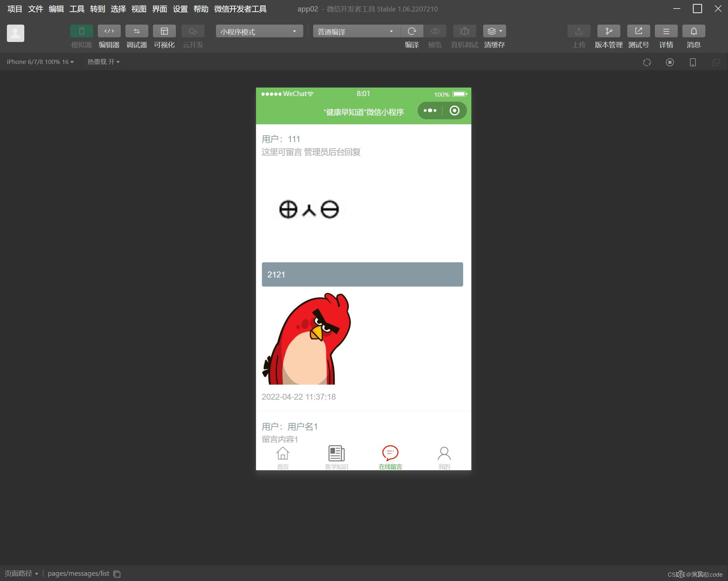Select the 可视化 tool
Viewport: 728px width, 581px height.
[x=164, y=35]
